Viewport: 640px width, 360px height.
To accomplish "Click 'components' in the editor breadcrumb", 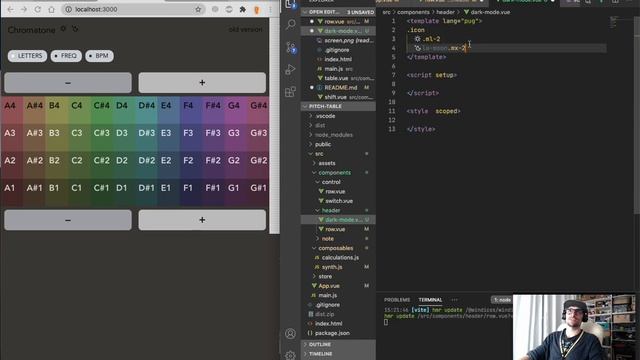I will tap(413, 12).
